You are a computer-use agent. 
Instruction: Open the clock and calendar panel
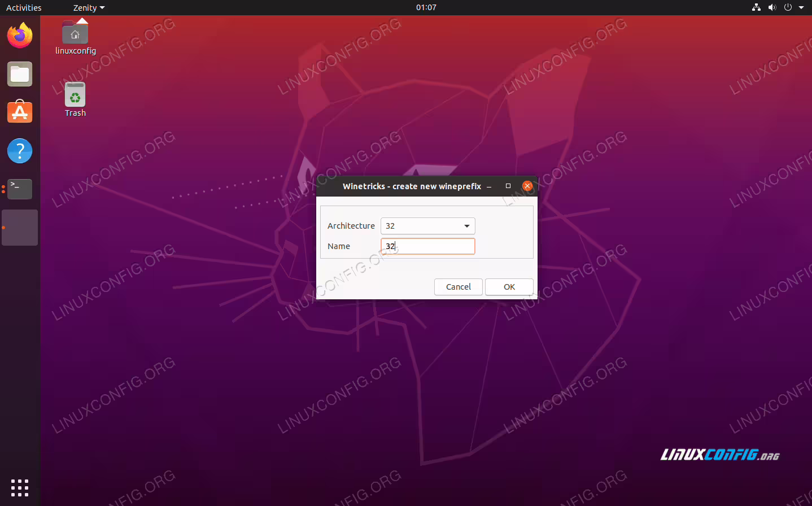[426, 7]
